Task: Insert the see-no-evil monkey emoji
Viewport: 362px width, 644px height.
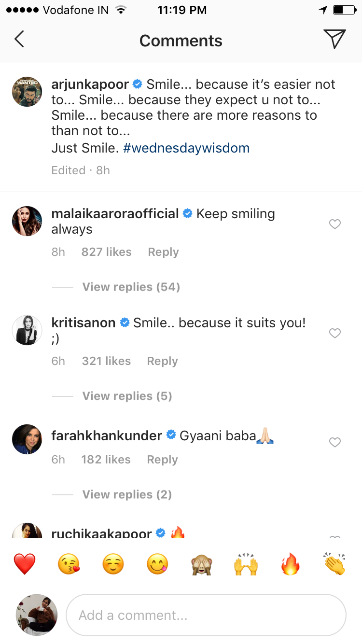Action: (203, 564)
